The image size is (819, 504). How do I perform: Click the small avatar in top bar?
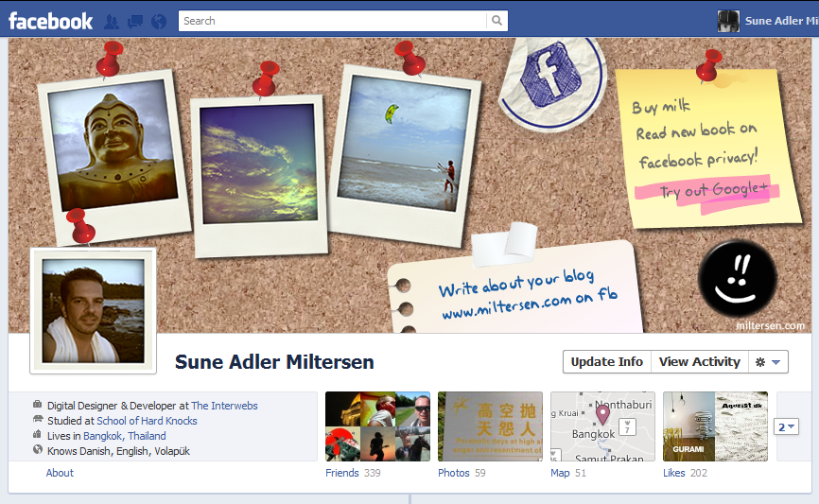pos(728,21)
